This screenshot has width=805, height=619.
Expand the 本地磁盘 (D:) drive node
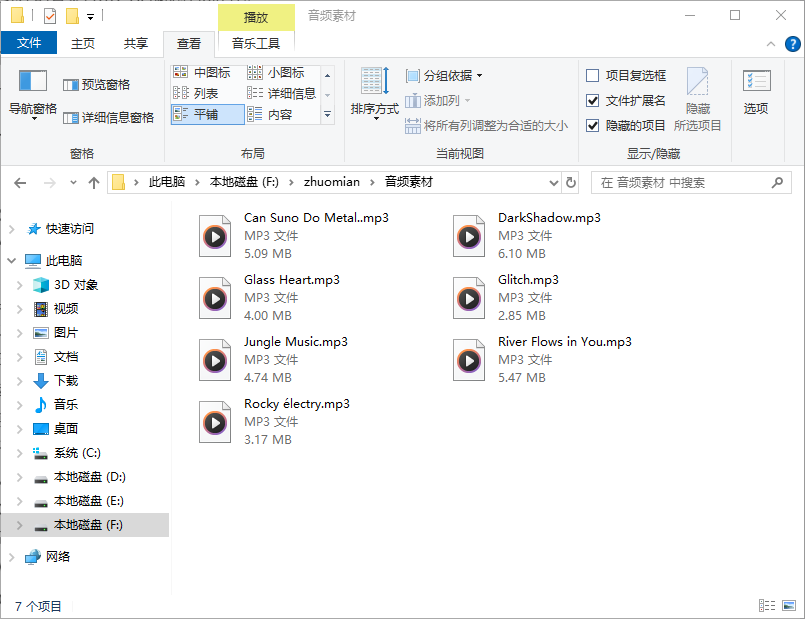coord(20,477)
